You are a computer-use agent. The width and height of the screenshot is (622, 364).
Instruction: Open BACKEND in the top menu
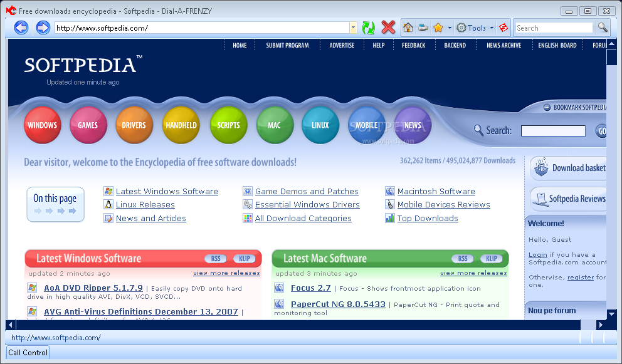455,45
